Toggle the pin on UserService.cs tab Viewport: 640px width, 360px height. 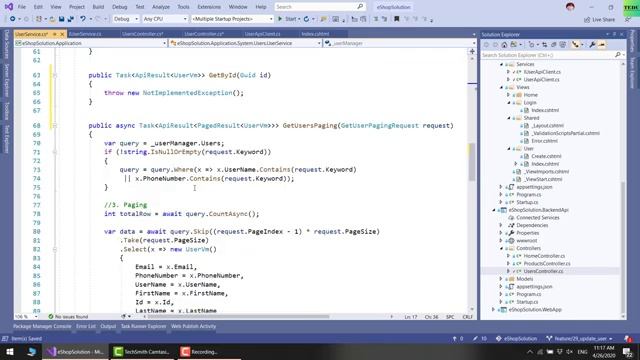pos(55,34)
